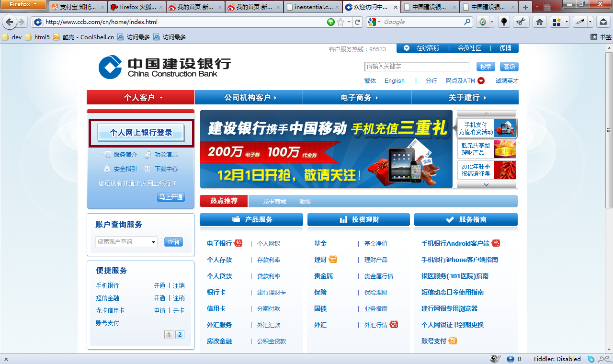Open the 2012年旺季祝福语征集 banner thumbnail
Screen dimensions: 613x364
pos(487,170)
